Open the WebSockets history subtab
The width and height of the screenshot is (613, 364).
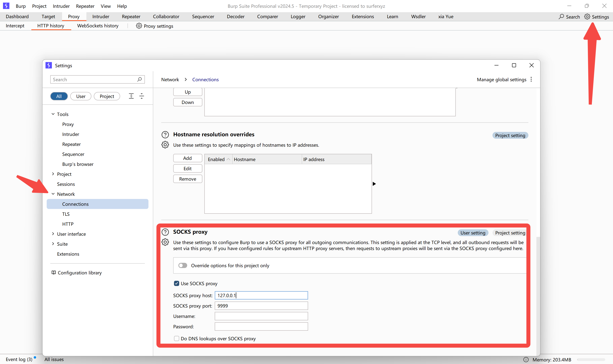tap(98, 26)
